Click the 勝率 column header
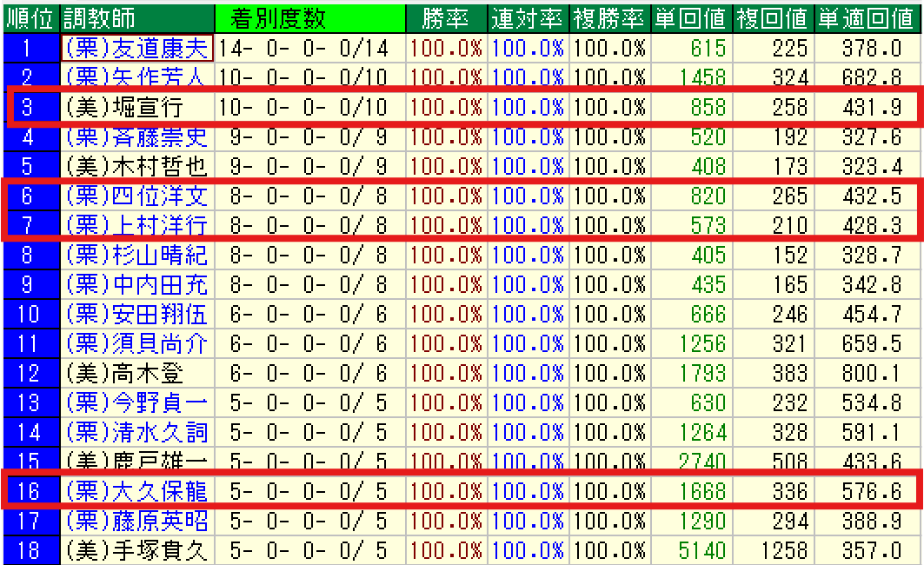This screenshot has width=924, height=565. tap(446, 17)
